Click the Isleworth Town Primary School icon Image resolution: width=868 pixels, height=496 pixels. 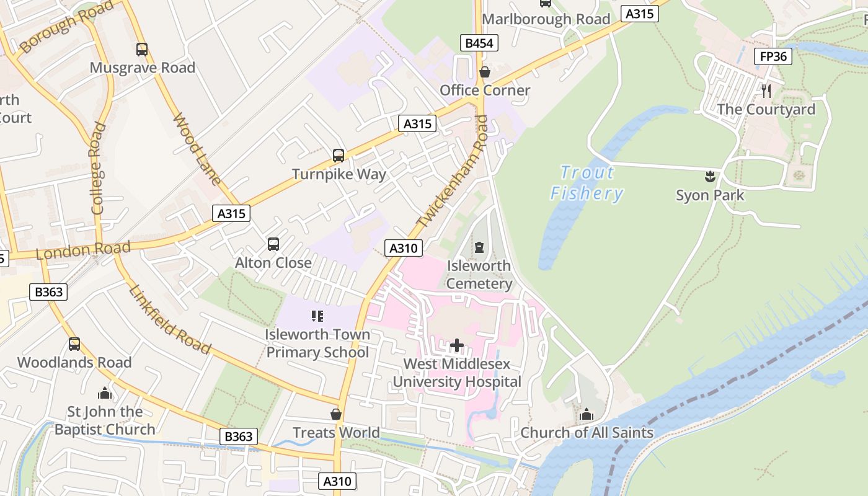coord(317,316)
